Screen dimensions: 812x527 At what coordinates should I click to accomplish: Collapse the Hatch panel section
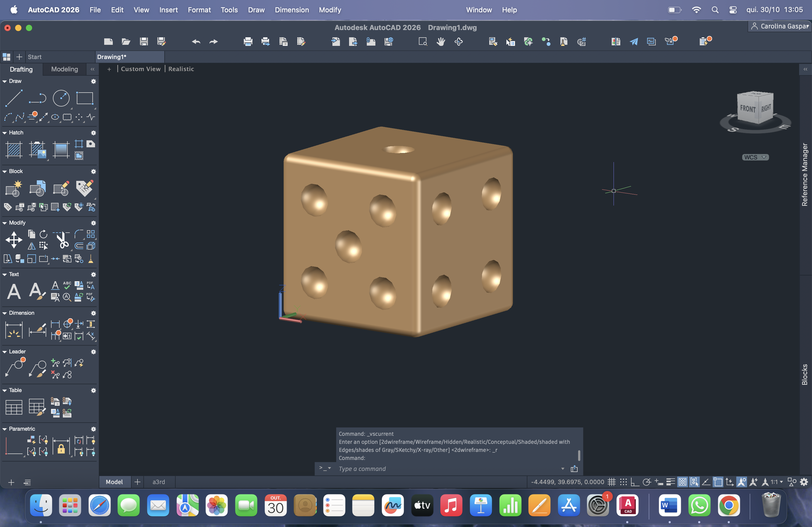pos(5,133)
